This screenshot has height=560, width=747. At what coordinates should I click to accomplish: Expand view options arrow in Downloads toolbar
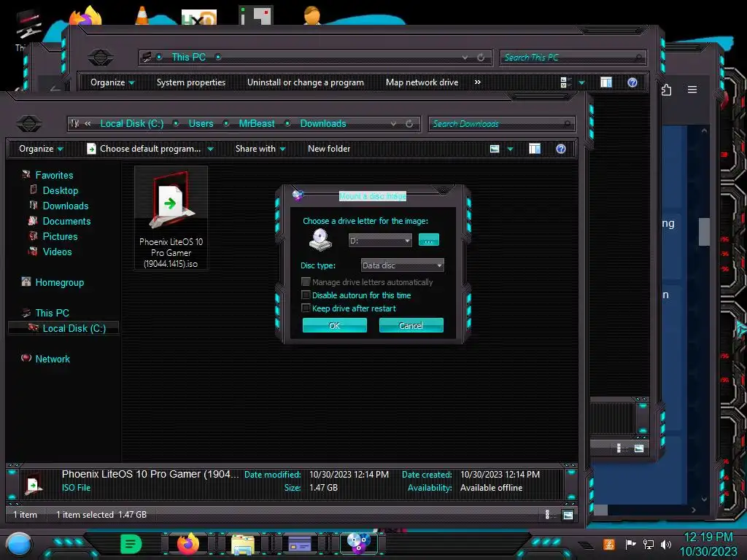tap(510, 149)
